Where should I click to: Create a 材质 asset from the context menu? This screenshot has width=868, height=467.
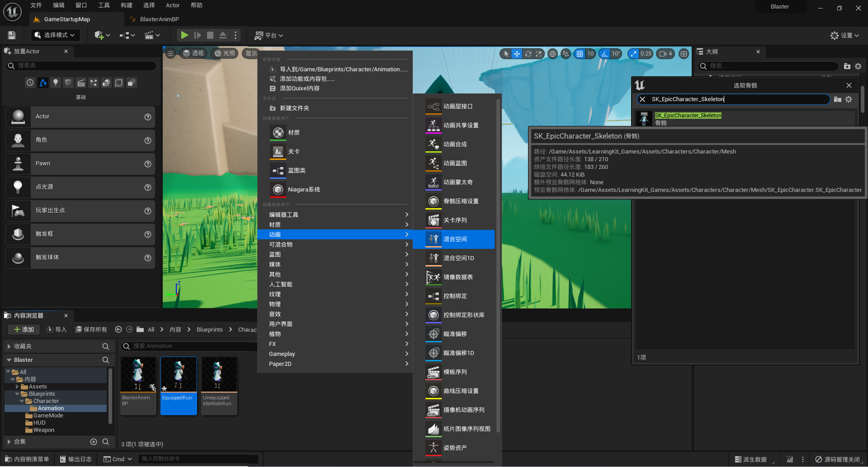click(x=335, y=132)
